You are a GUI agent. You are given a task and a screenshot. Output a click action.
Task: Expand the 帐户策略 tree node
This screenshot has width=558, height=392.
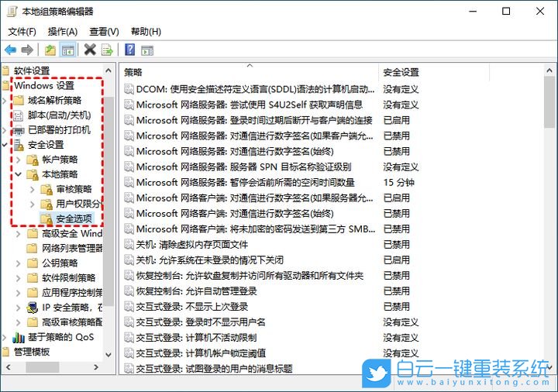click(x=19, y=160)
